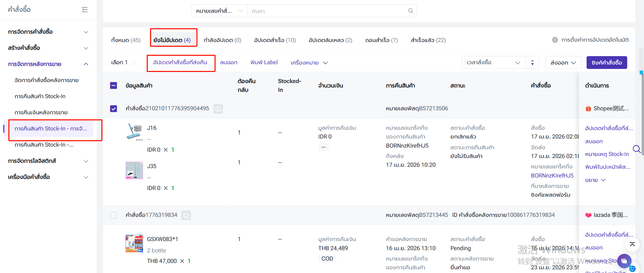The height and width of the screenshot is (273, 644).
Task: Check the order 1776319834 checkbox
Action: pos(113,215)
